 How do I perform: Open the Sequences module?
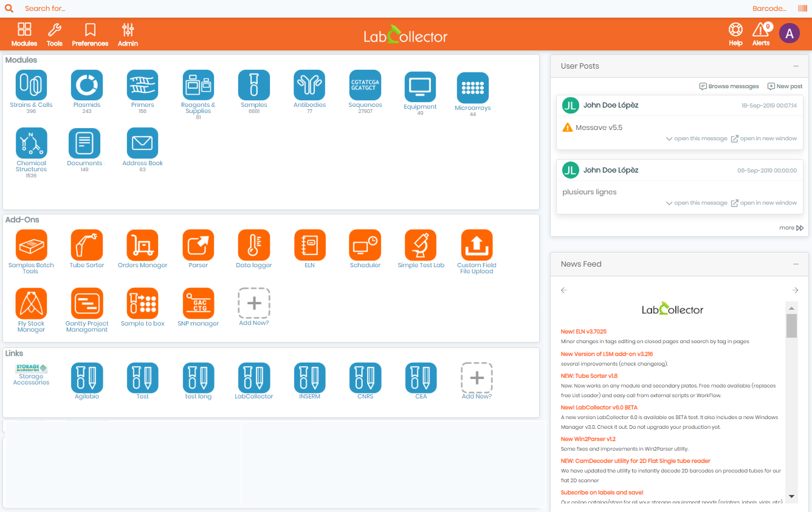pos(365,85)
